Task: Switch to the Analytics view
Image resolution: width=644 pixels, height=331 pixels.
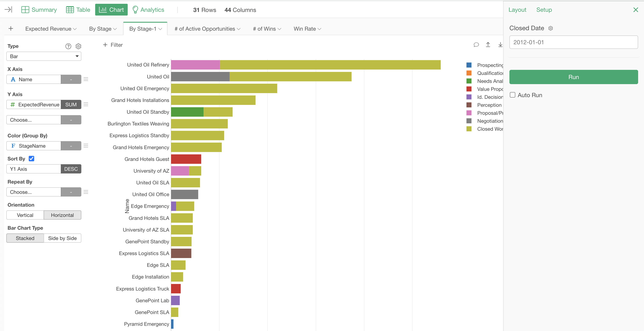Action: coord(148,10)
